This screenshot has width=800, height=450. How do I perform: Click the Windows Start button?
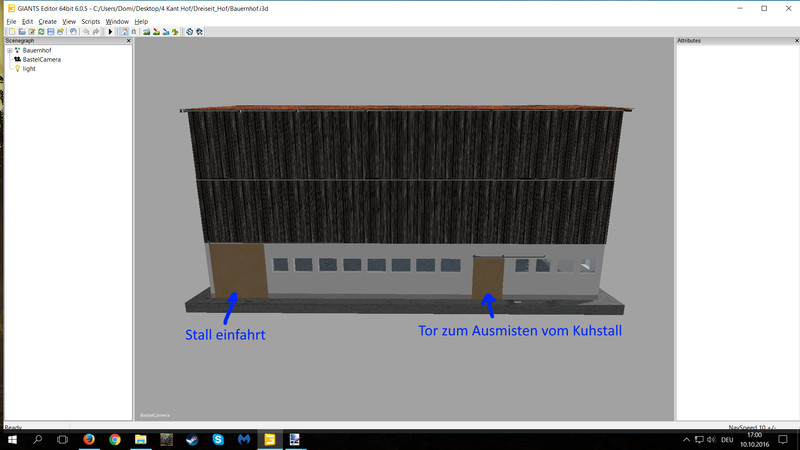tap(12, 439)
